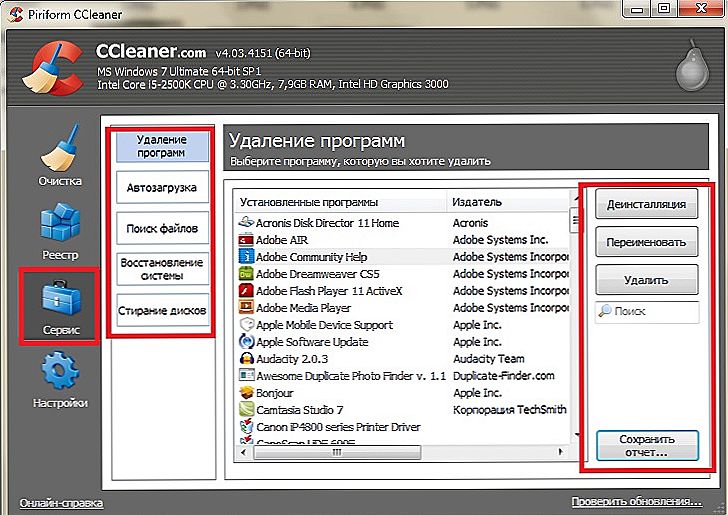Viewport: 728px width, 515px height.
Task: Click the horizontal scrollbar right arrow
Action: pos(561,452)
